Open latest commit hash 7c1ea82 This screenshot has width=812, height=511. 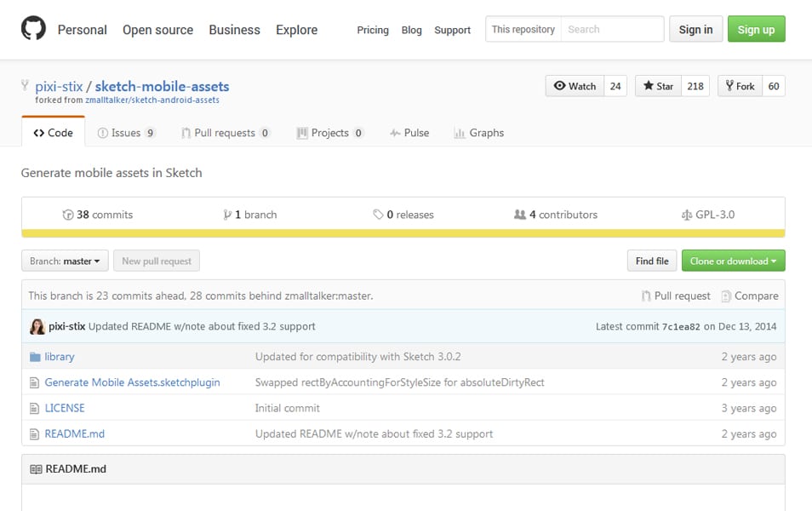681,326
